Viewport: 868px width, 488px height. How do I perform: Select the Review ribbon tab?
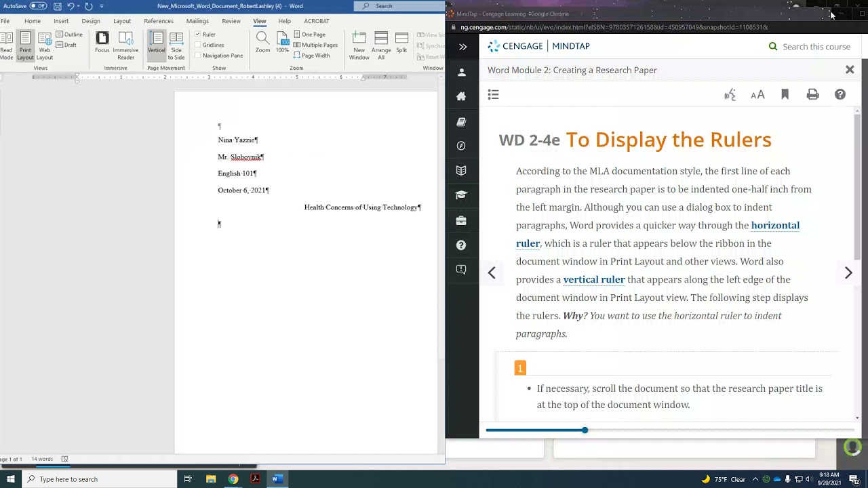tap(231, 21)
